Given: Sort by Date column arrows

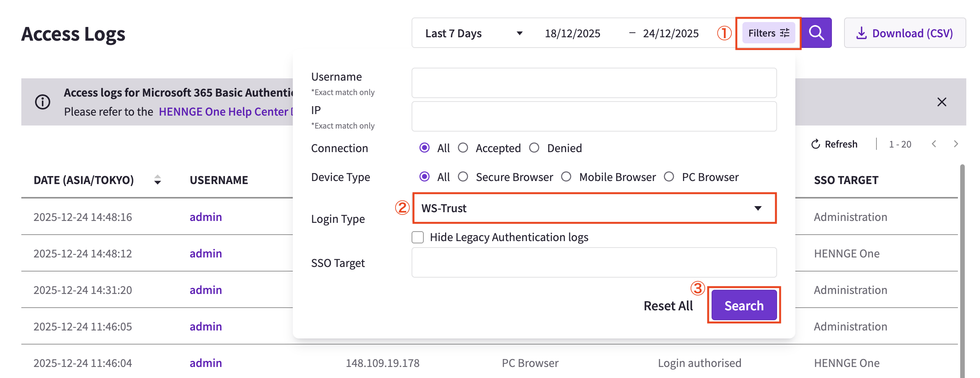Looking at the screenshot, I should (x=157, y=180).
